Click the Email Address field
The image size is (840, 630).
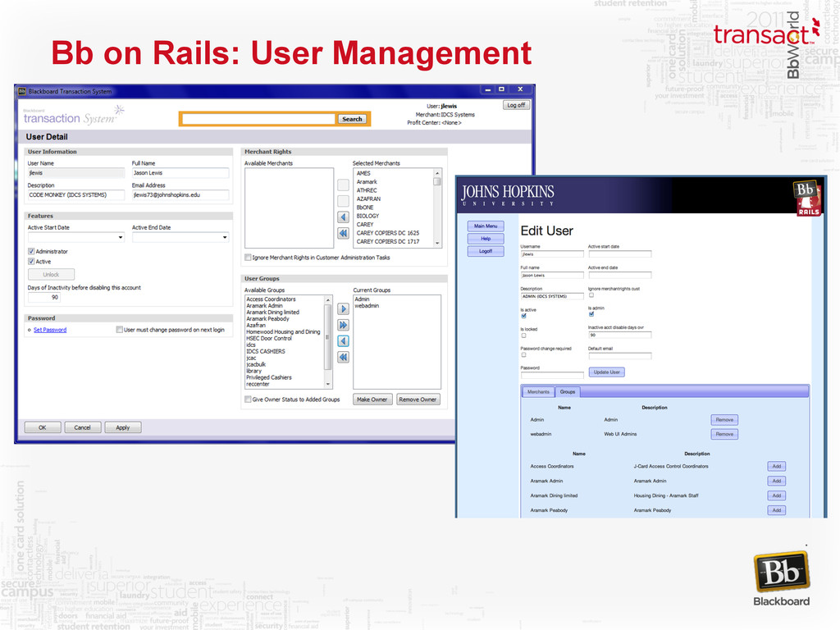pyautogui.click(x=180, y=195)
